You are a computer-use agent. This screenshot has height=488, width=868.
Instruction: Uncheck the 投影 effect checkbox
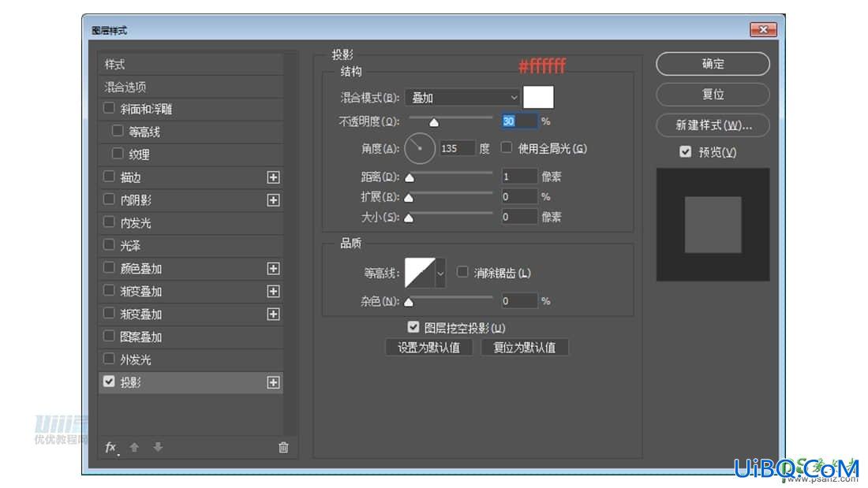point(109,382)
